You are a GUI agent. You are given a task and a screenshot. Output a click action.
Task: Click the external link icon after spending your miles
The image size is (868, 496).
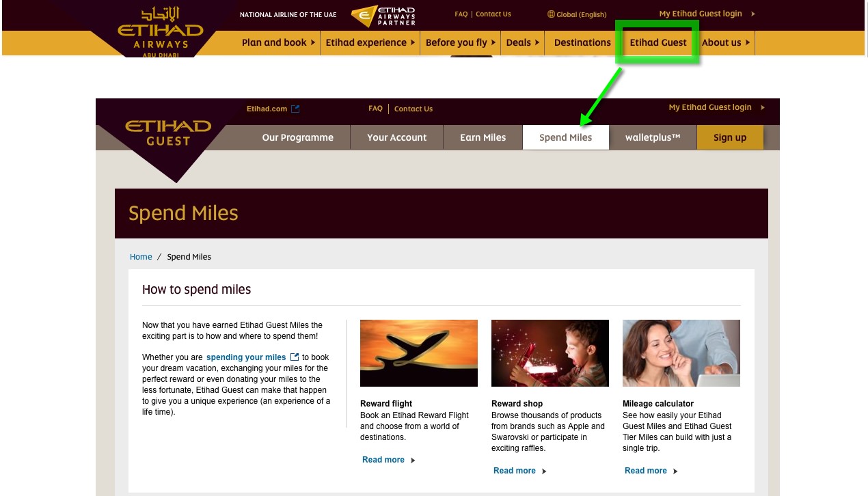click(295, 357)
